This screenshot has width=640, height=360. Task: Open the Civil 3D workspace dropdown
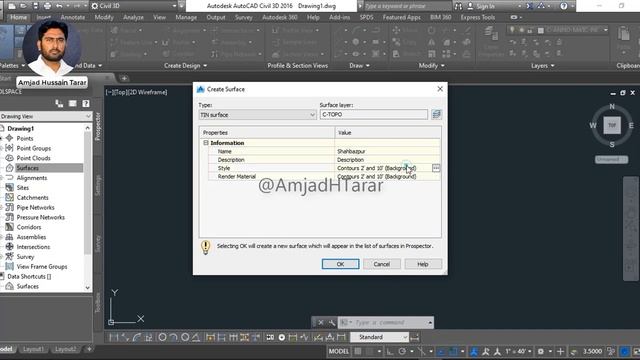coord(135,6)
